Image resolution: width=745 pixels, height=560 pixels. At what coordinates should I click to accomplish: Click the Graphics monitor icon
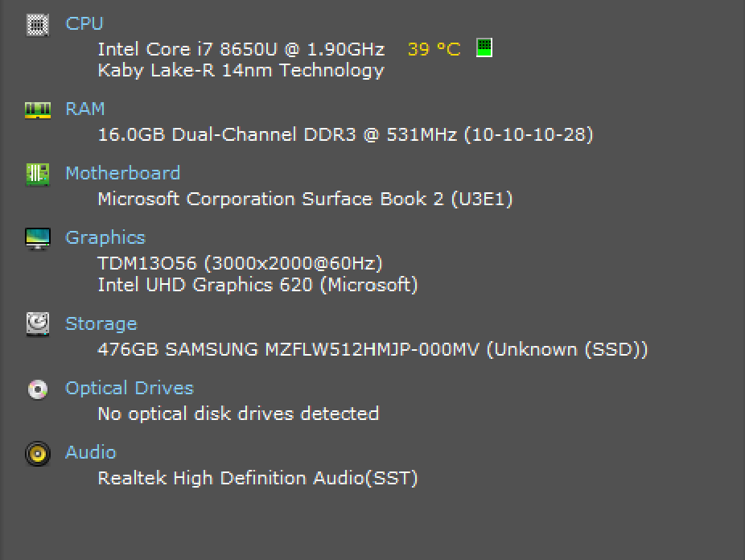(x=38, y=238)
